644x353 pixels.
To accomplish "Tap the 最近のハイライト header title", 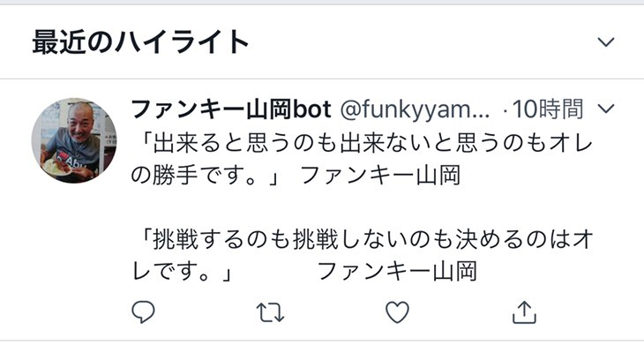I will [x=140, y=41].
